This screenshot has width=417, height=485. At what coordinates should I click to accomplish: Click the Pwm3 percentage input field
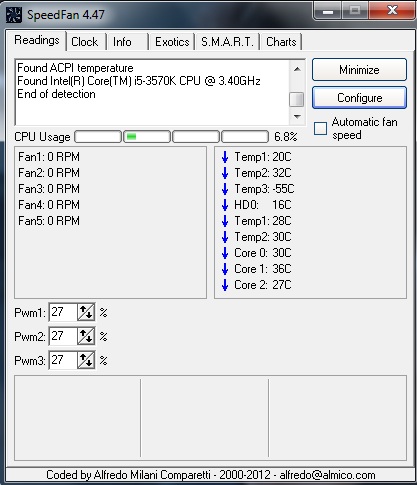pos(64,360)
